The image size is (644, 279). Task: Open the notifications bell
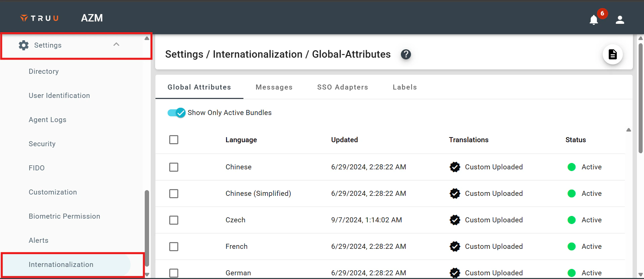click(x=594, y=20)
